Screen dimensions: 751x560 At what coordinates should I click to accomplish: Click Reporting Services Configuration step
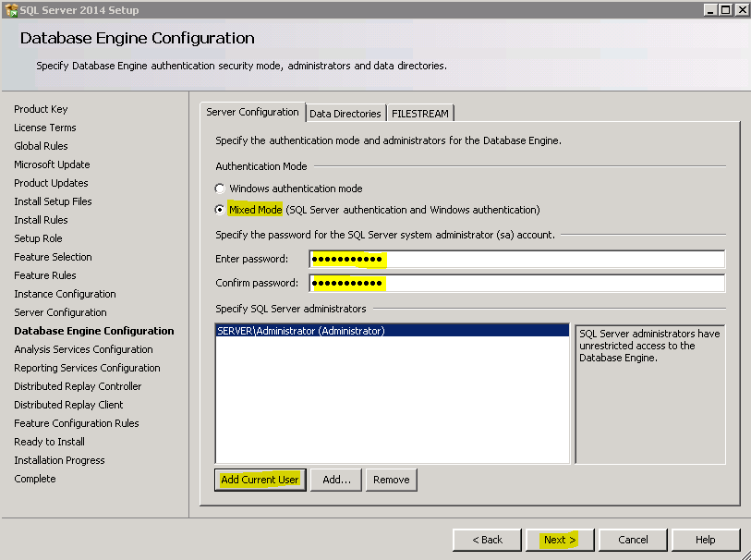(x=87, y=368)
